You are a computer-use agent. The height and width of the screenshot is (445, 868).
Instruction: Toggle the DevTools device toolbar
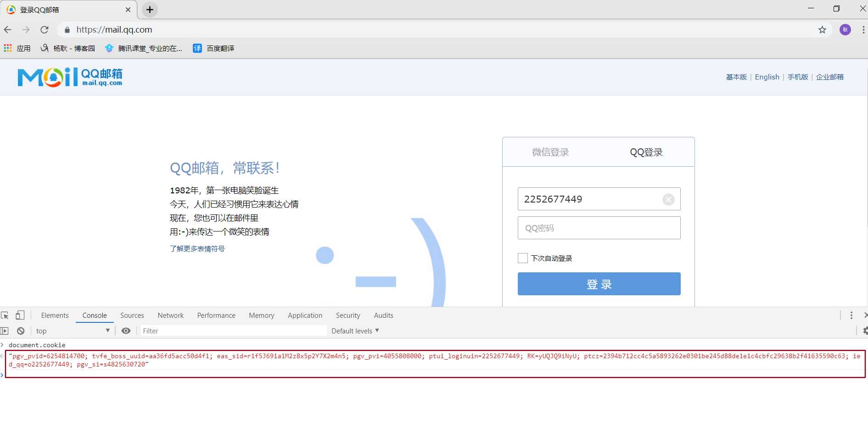[20, 315]
